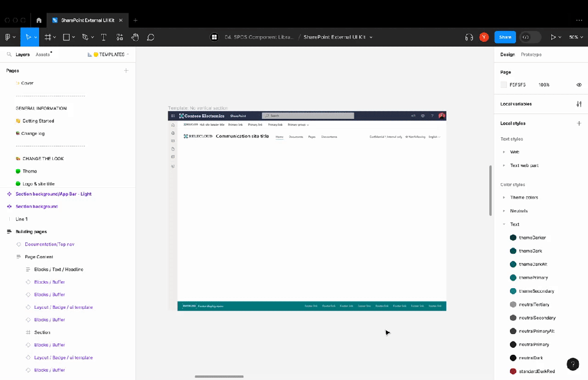Open the Comment tool
Screen dimensions: 588x380
click(x=150, y=37)
